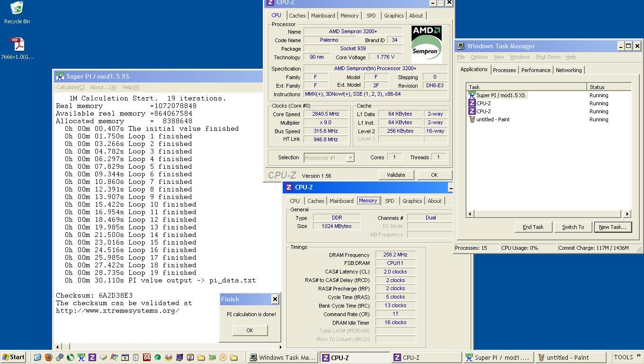Click the left arrow of Super PI horizontal scrollbar
Viewport: 644px width, 364px height.
point(58,347)
